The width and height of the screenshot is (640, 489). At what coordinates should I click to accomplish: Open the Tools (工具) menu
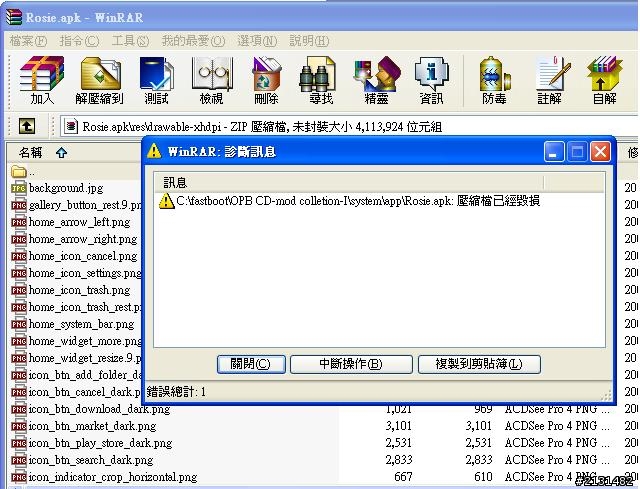point(130,41)
